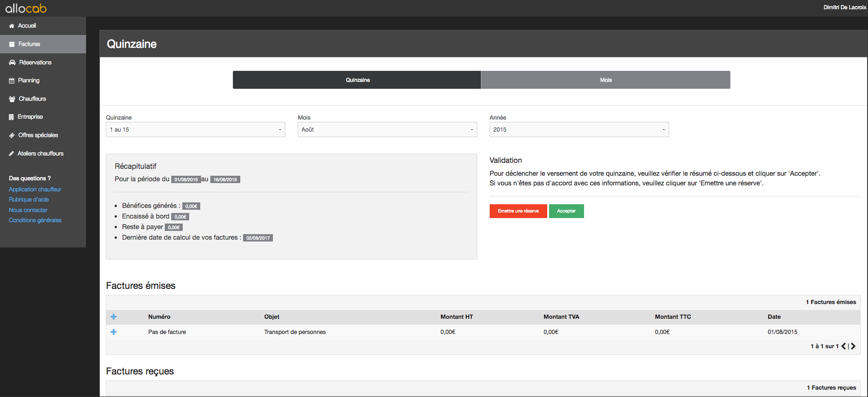The image size is (868, 397).
Task: Open the Réservations menu item
Action: coord(43,63)
